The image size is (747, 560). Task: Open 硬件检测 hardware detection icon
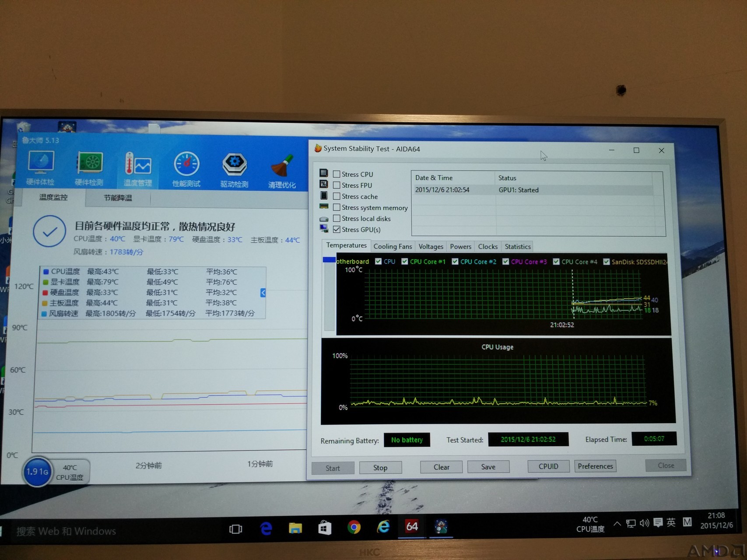89,169
